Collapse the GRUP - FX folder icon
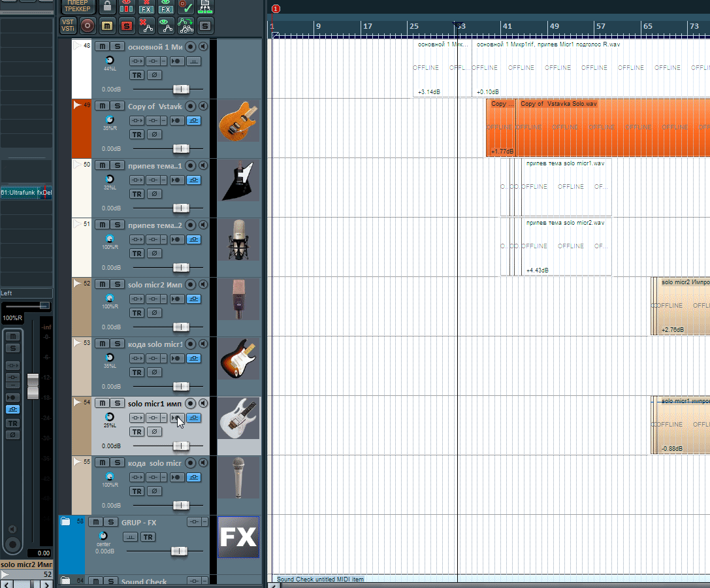This screenshot has height=588, width=710. coord(66,521)
